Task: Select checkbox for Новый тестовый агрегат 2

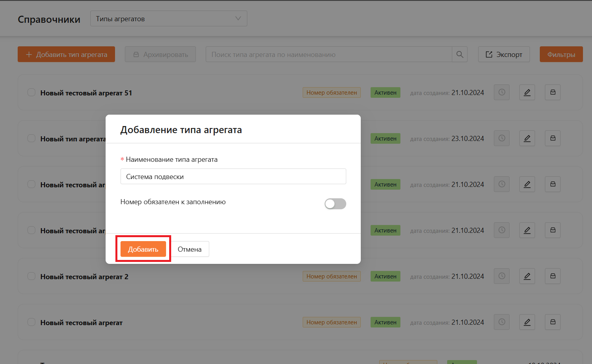Action: pyautogui.click(x=31, y=276)
